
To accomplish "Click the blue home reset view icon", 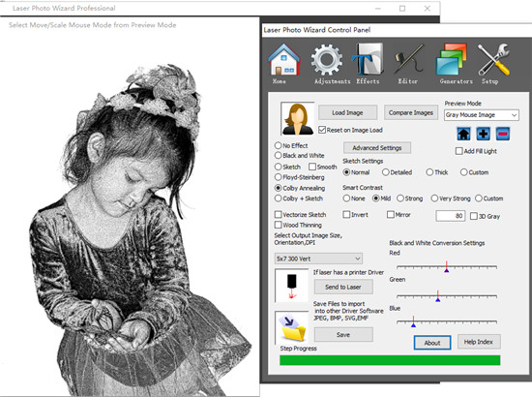I will point(463,134).
